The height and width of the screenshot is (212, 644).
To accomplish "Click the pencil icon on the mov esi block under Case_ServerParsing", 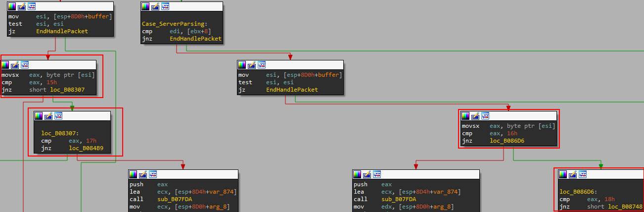I will (x=252, y=65).
